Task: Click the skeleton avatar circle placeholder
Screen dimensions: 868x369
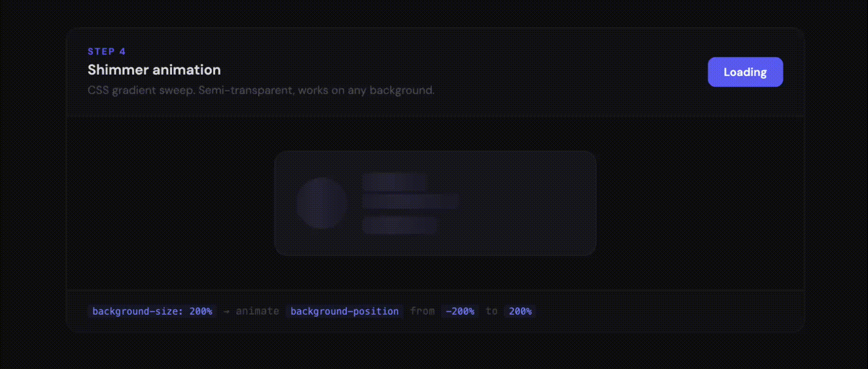Action: coord(322,203)
